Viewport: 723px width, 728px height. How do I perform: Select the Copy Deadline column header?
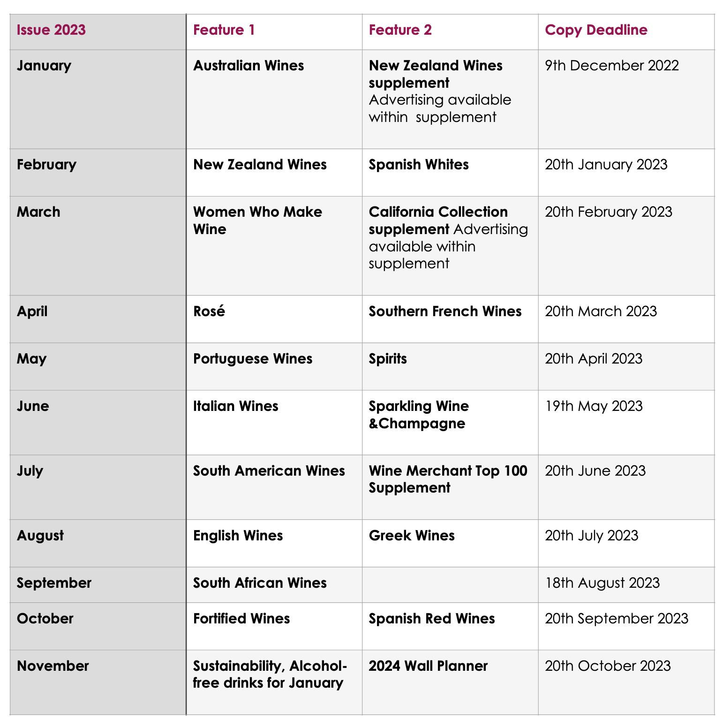coord(595,30)
